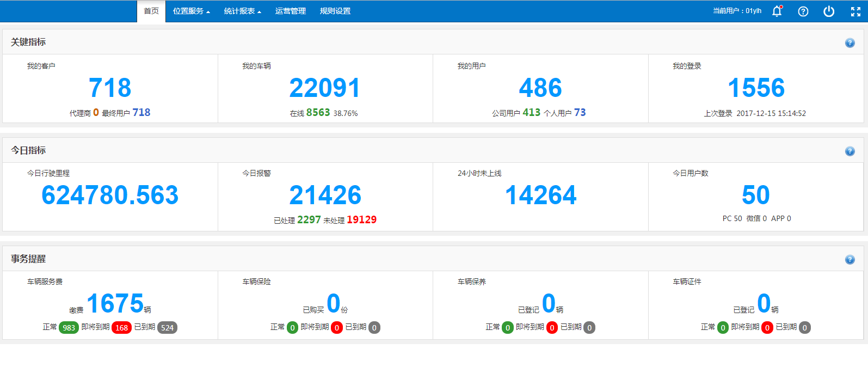Image resolution: width=868 pixels, height=373 pixels.
Task: Click 车辆保险 即将到期 red badge
Action: pyautogui.click(x=337, y=328)
